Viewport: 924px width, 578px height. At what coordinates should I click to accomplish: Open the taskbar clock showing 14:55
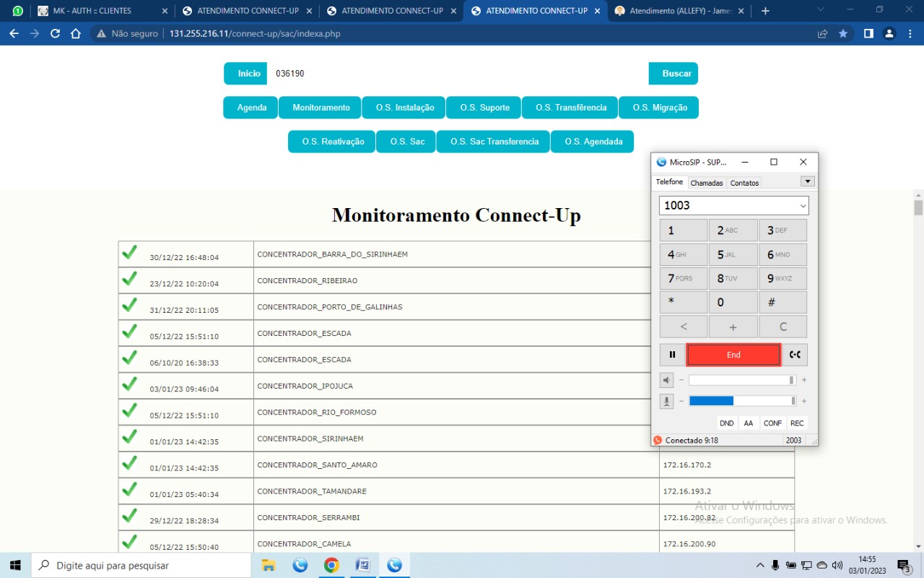[x=867, y=565]
